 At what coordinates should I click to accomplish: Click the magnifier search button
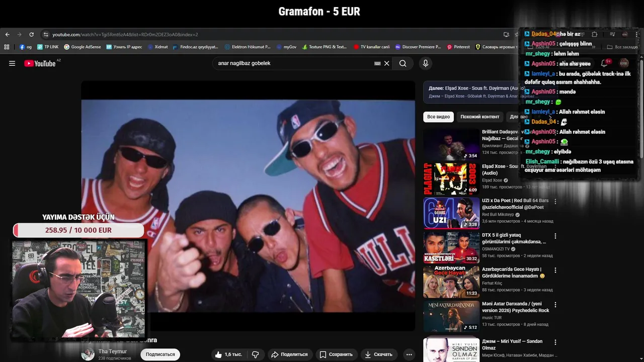[x=403, y=63]
